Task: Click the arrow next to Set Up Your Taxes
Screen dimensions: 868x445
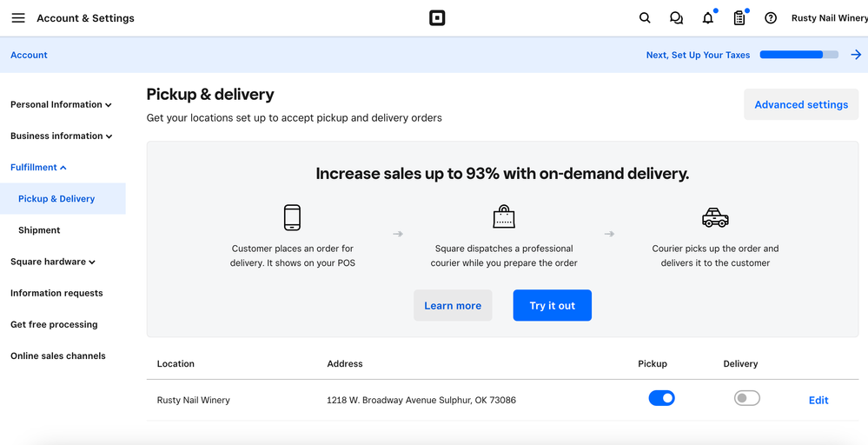Action: pyautogui.click(x=856, y=55)
